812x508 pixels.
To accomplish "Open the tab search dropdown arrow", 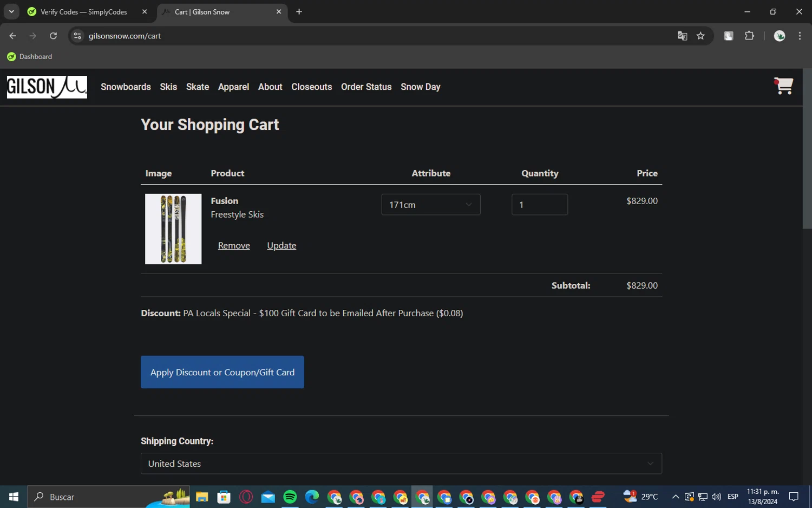I will pyautogui.click(x=11, y=11).
